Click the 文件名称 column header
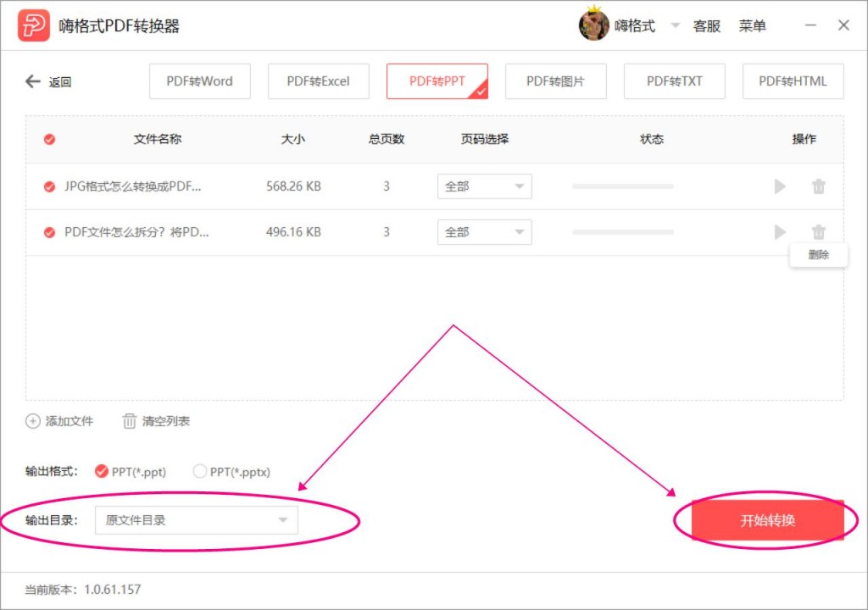868x610 pixels. 158,139
